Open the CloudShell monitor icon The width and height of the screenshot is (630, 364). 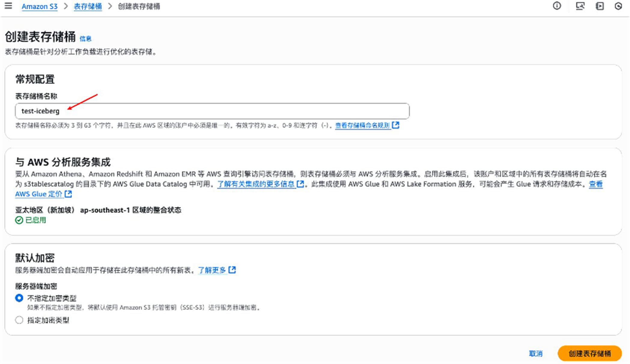[x=580, y=6]
